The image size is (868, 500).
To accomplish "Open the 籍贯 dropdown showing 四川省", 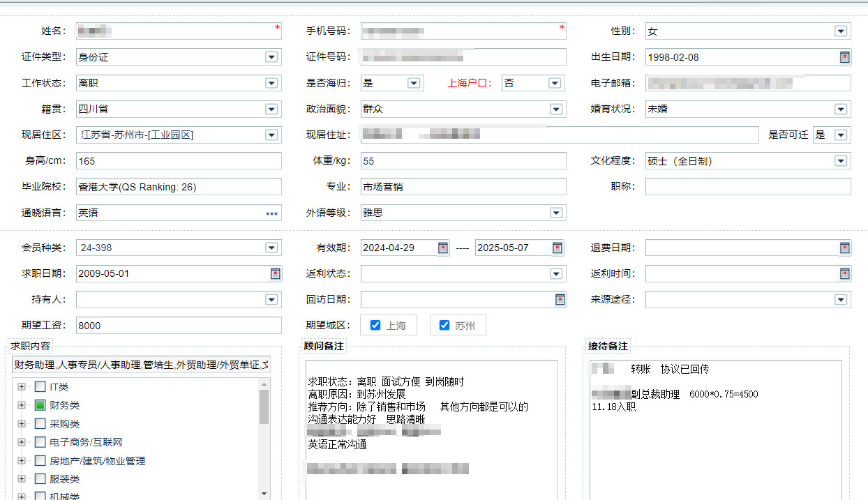I will pos(271,109).
